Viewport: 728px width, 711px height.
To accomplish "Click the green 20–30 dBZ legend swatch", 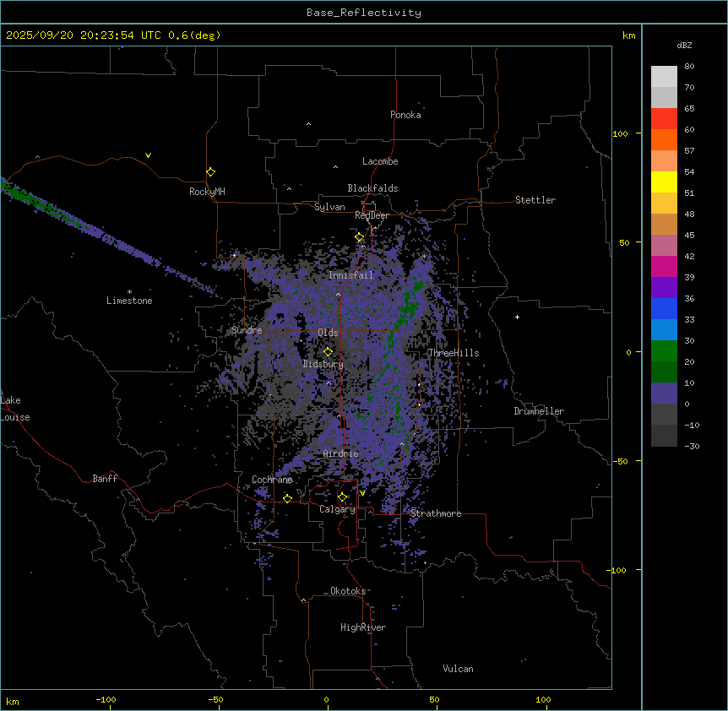I will click(x=664, y=350).
